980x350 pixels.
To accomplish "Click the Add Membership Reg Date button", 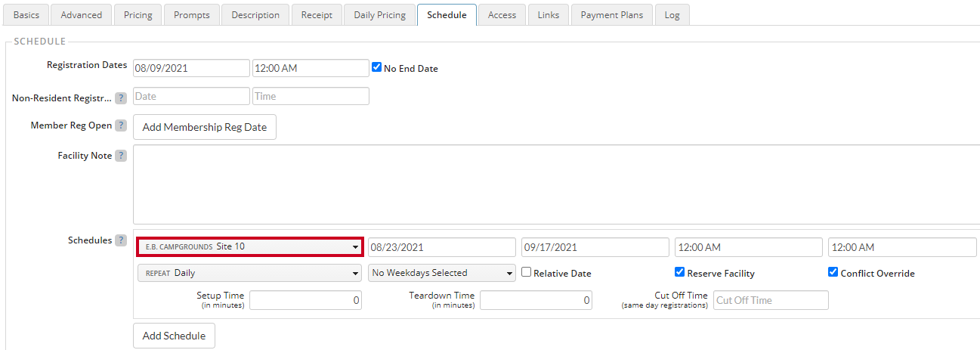I will (x=205, y=127).
